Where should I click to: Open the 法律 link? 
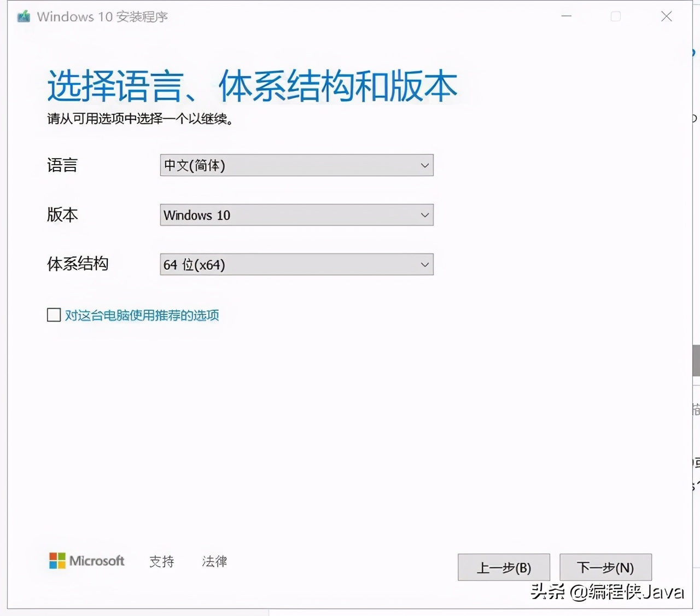pyautogui.click(x=214, y=561)
